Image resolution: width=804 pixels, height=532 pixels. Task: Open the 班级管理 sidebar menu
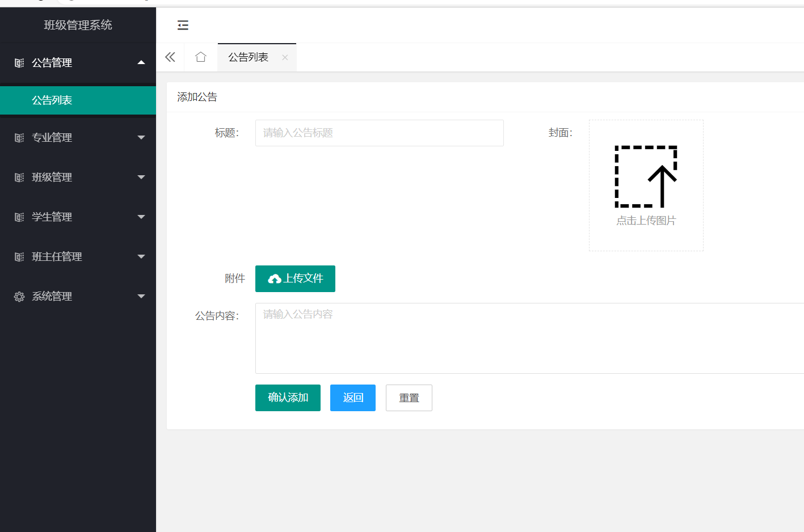[78, 177]
